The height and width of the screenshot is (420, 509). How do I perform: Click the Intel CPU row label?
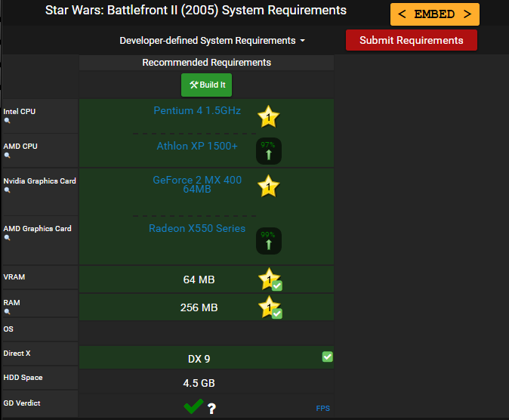click(x=20, y=111)
